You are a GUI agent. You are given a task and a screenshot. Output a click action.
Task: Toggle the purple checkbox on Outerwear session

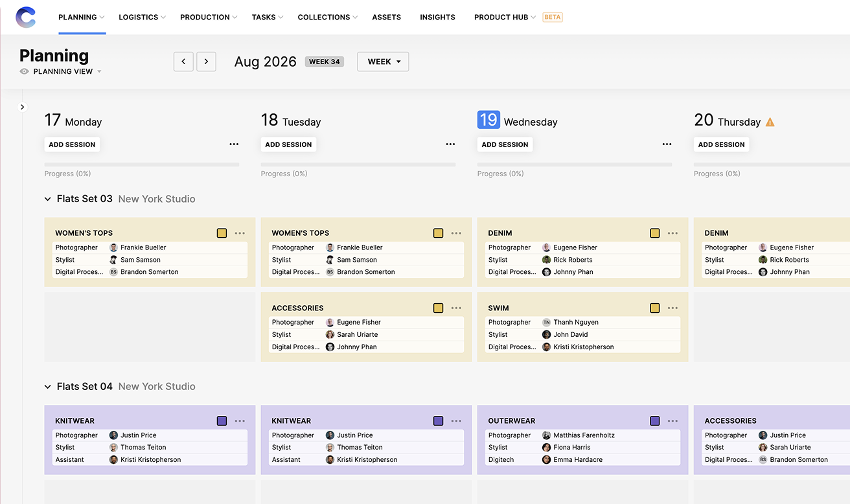654,421
